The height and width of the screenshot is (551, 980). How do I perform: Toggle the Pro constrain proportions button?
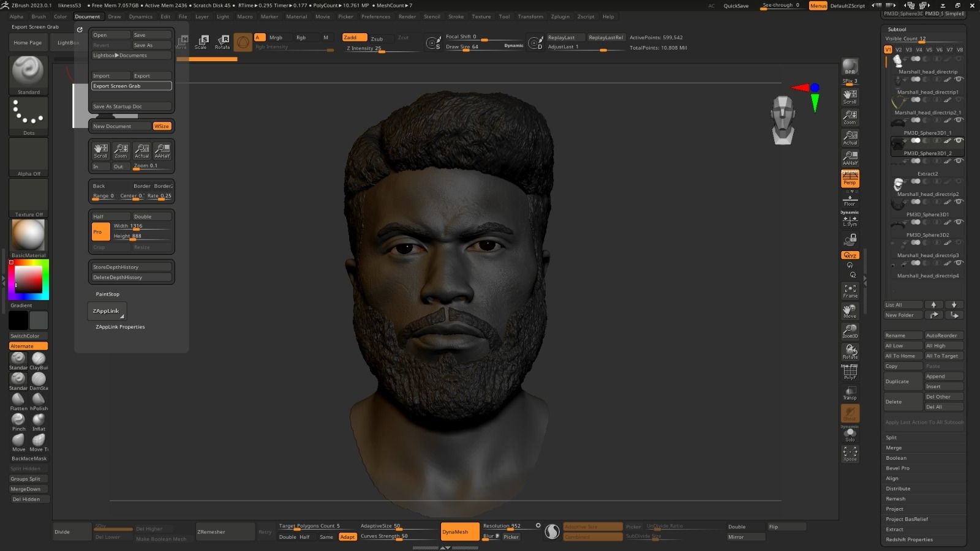pyautogui.click(x=100, y=231)
